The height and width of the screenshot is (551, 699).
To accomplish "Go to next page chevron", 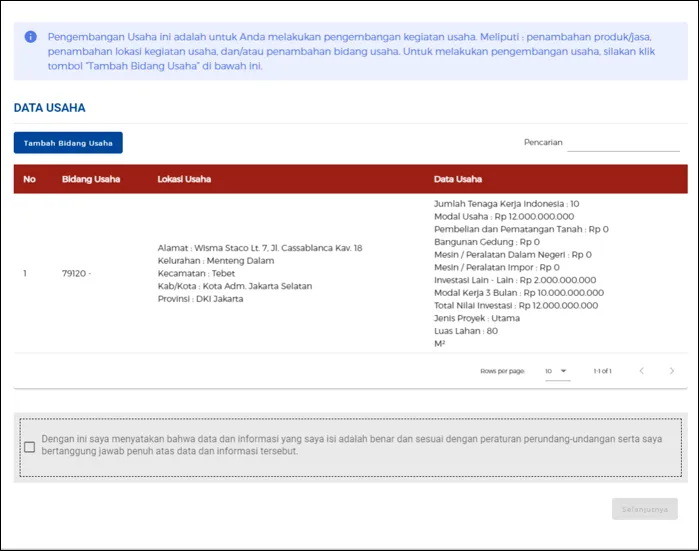I will pos(672,371).
